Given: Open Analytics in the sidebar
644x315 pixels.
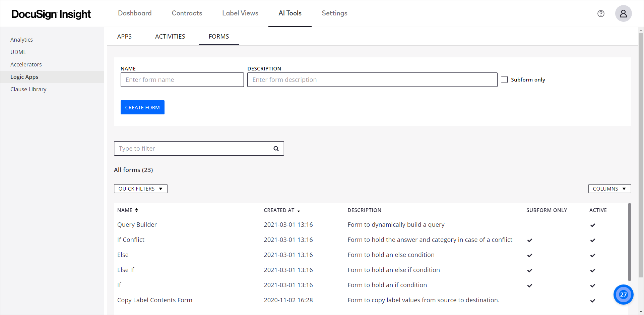Looking at the screenshot, I should click(x=21, y=40).
